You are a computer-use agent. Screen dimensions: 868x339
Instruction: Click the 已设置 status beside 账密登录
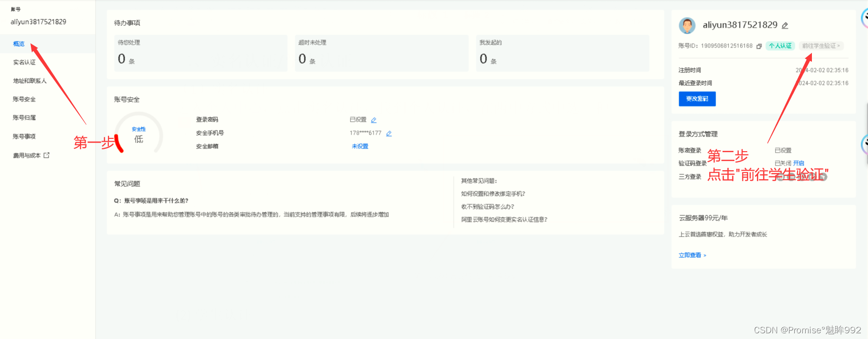tap(783, 150)
